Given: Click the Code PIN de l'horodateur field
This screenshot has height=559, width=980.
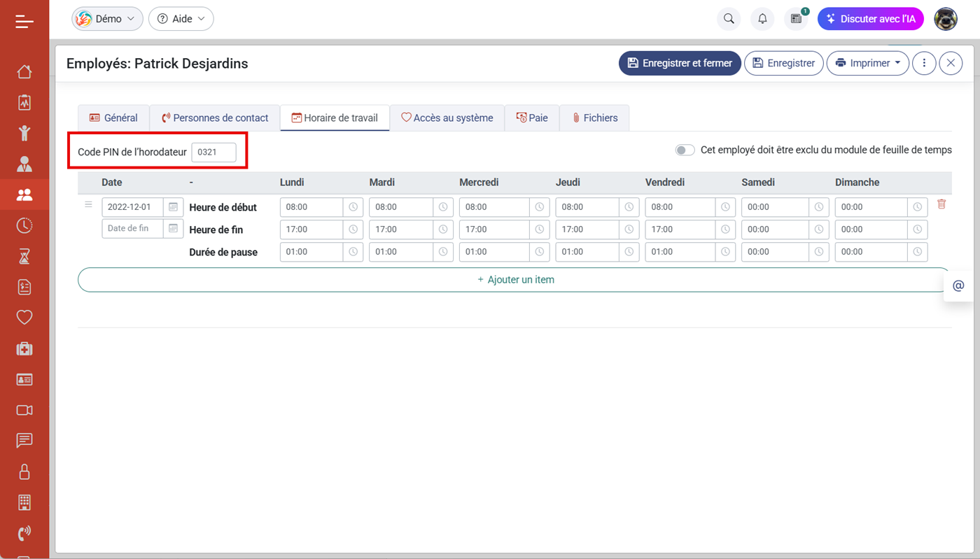Looking at the screenshot, I should (x=213, y=152).
